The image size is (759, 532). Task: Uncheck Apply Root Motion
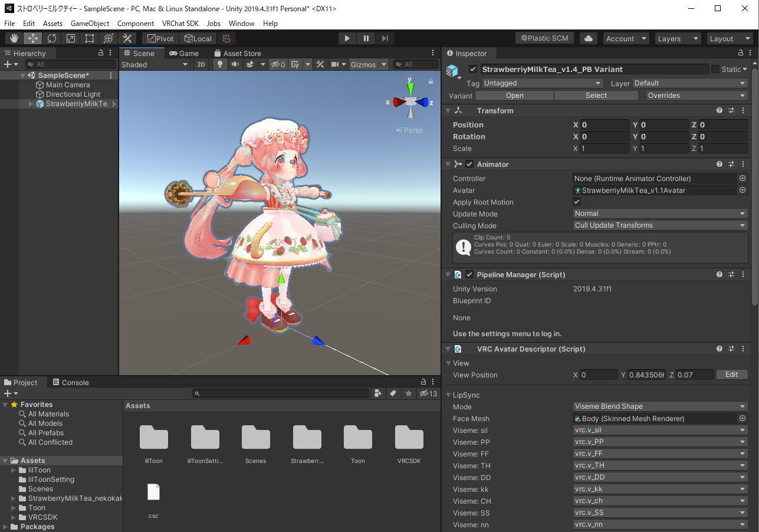click(577, 202)
